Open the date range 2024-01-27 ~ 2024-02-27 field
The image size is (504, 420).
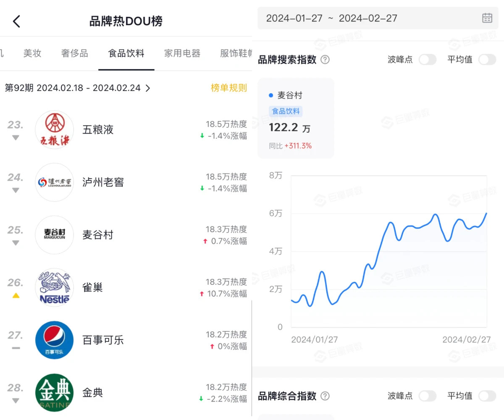click(332, 18)
